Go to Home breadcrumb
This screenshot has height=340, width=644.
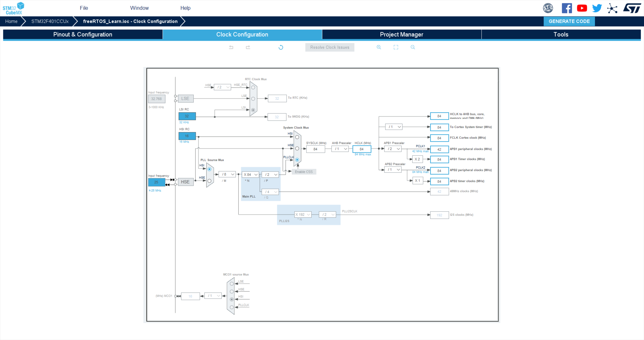coord(11,21)
